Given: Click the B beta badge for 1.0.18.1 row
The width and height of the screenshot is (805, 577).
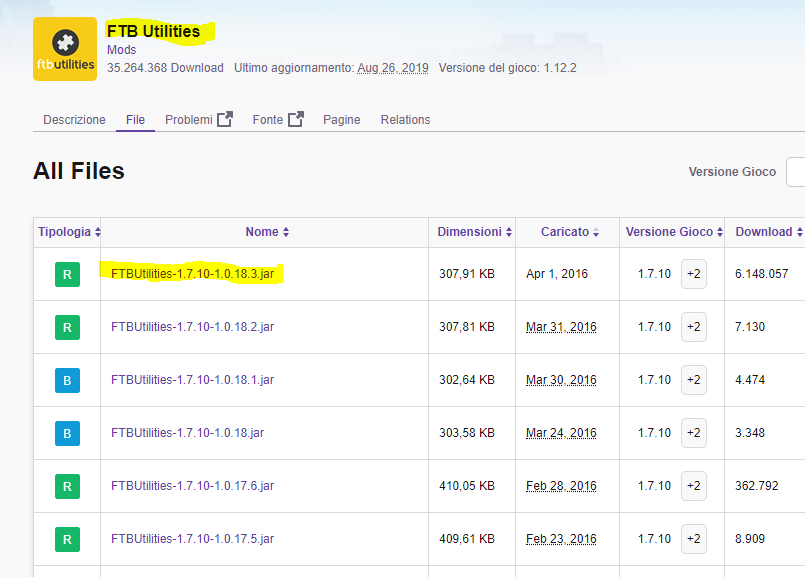Looking at the screenshot, I should [x=67, y=380].
